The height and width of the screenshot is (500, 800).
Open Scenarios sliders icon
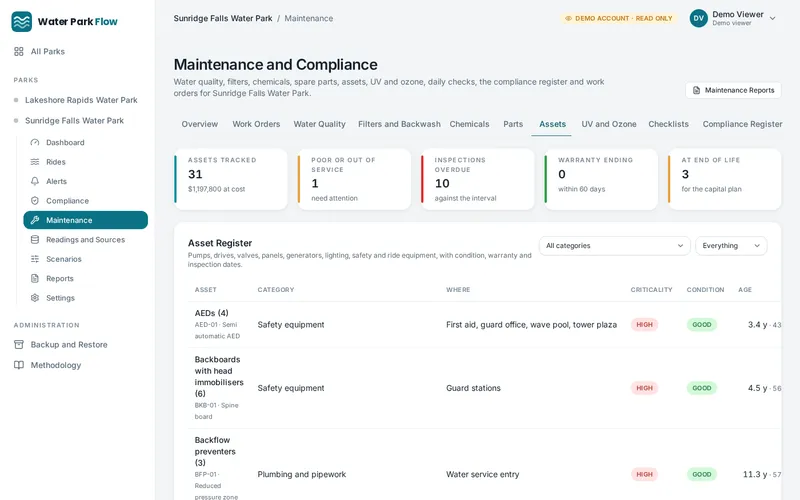[35, 259]
